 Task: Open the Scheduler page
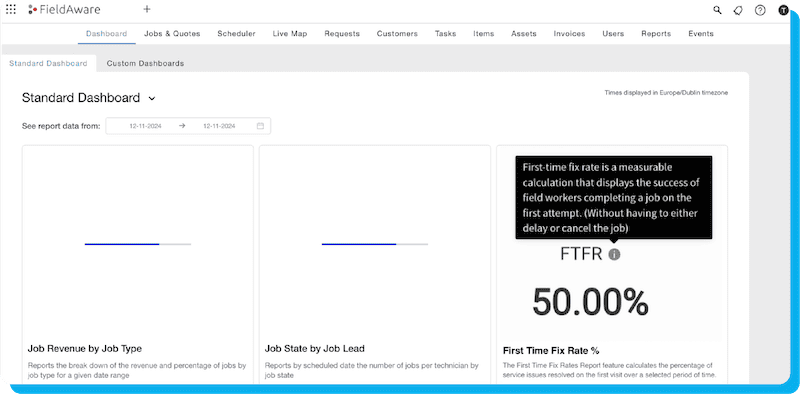[236, 34]
